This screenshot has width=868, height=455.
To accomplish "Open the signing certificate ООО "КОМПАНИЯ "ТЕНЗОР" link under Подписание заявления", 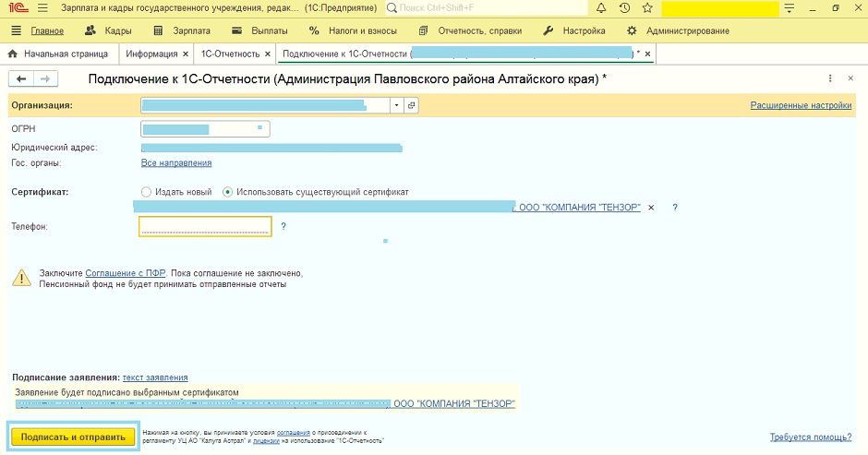I will [454, 403].
